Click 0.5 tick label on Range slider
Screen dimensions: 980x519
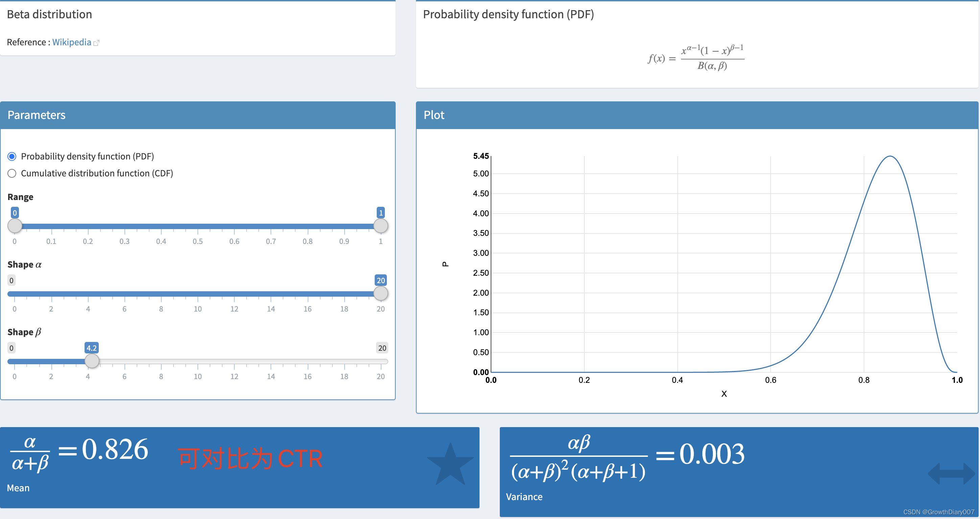[x=197, y=242]
